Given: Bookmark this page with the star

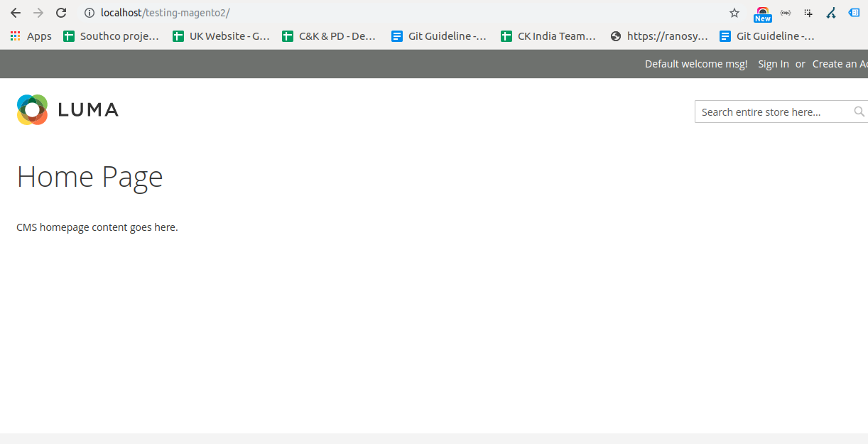Looking at the screenshot, I should coord(734,13).
